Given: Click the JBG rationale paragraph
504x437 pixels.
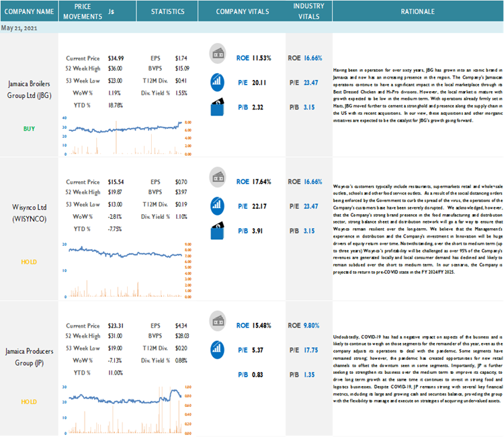Looking at the screenshot, I should (x=417, y=95).
